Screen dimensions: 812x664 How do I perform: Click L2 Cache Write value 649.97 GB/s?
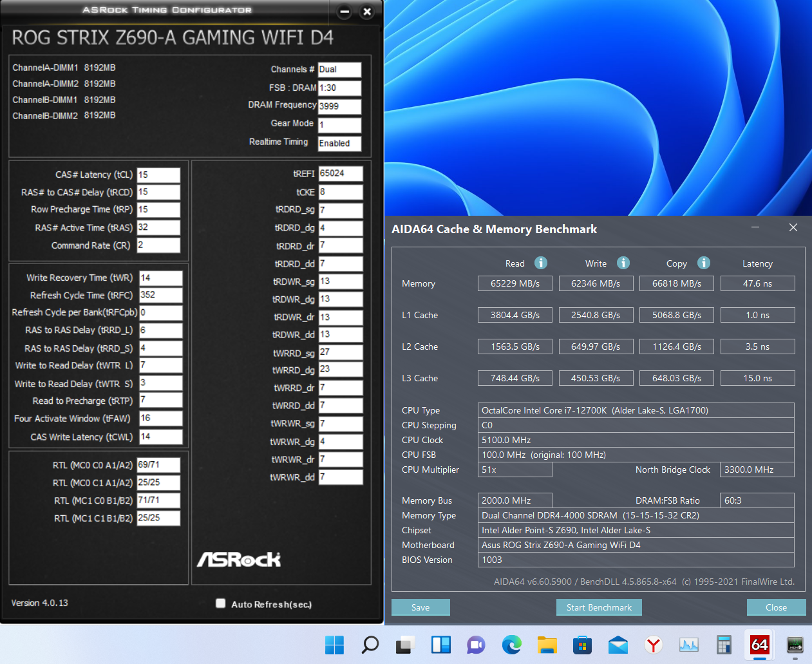(596, 346)
